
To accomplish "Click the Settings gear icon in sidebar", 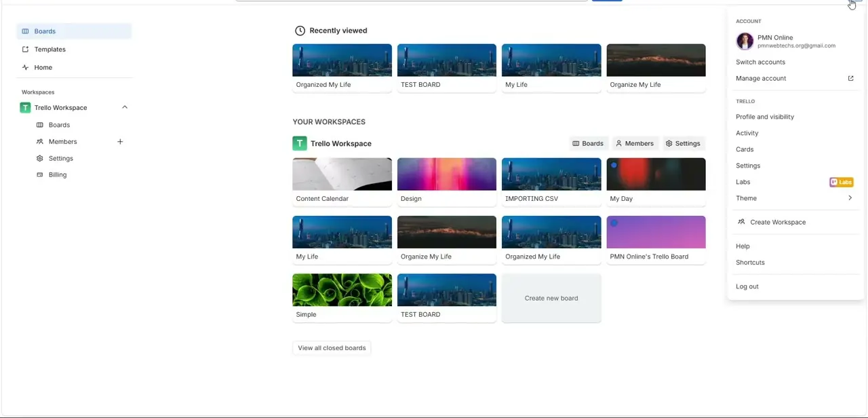I will tap(39, 159).
